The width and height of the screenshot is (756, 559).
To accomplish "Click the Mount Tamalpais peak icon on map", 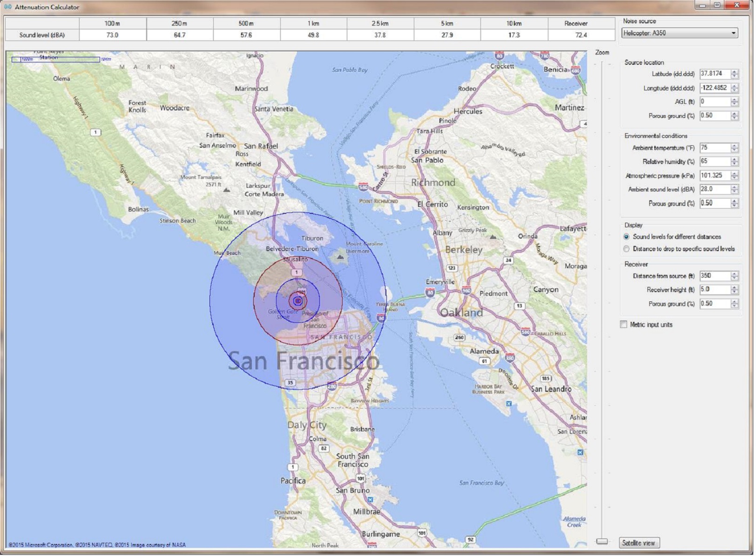I will [x=226, y=190].
